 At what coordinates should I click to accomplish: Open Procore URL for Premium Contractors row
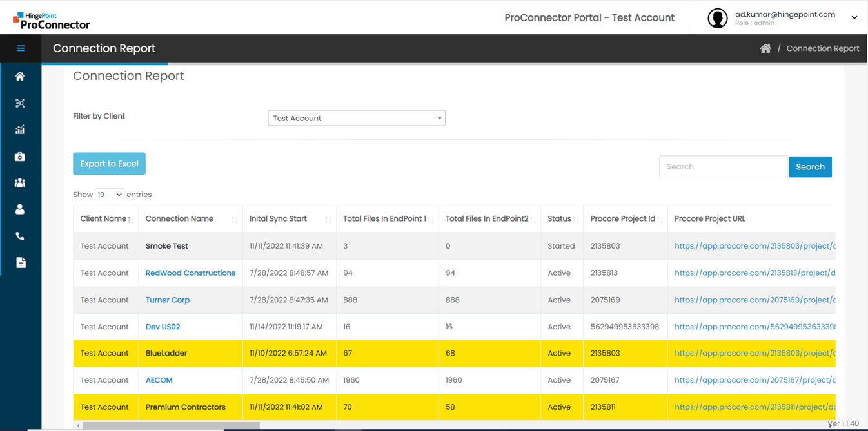[x=755, y=407]
